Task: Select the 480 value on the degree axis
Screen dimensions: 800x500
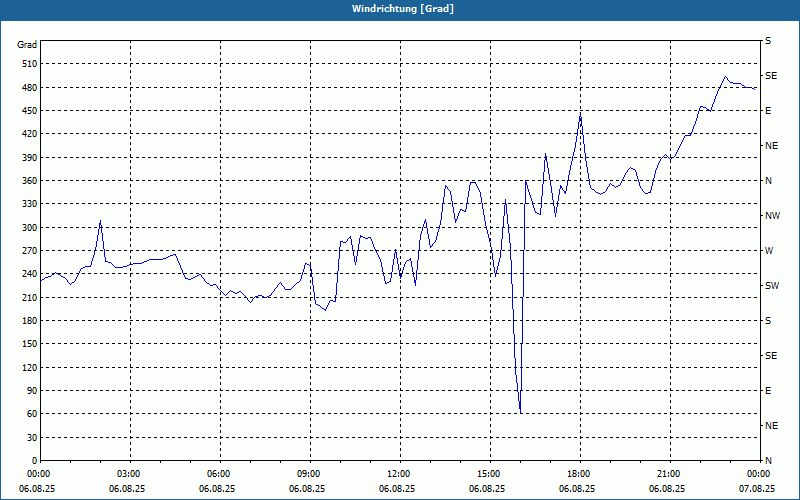Action: [x=30, y=87]
